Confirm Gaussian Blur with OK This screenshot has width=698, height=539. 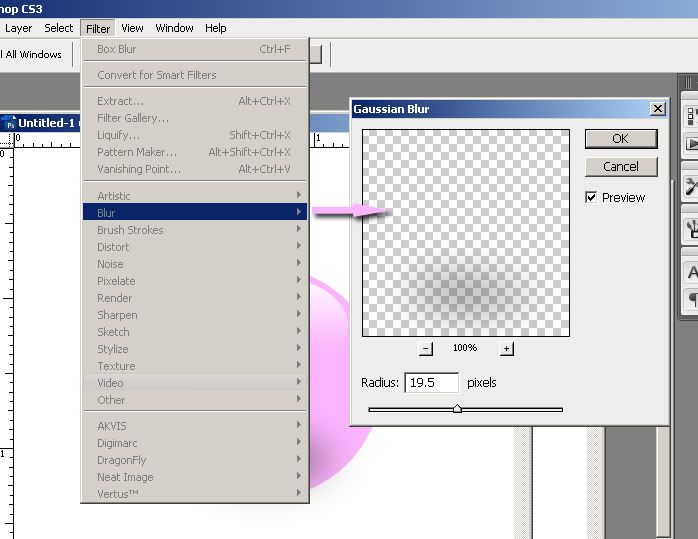click(621, 138)
